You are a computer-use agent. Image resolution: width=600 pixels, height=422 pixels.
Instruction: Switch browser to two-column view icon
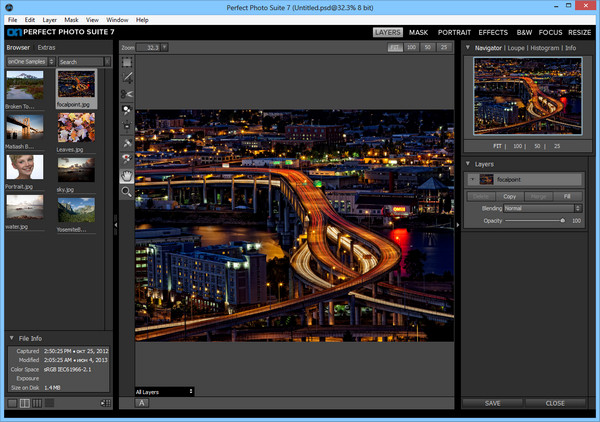coord(24,403)
